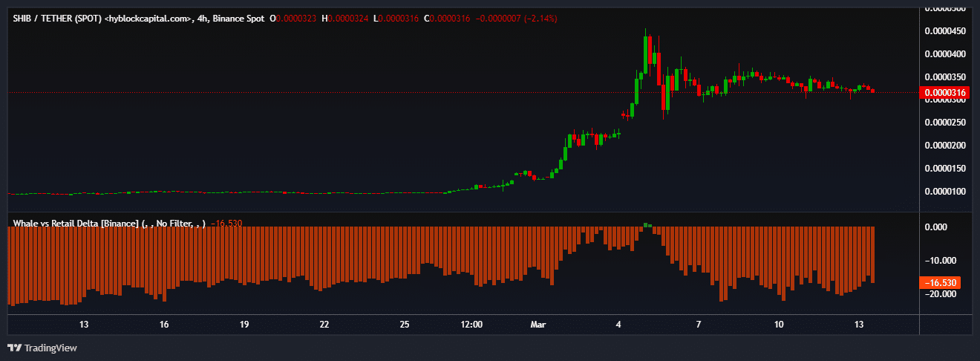The image size is (980, 361).
Task: Click the 25 date marker on time axis
Action: coord(405,325)
